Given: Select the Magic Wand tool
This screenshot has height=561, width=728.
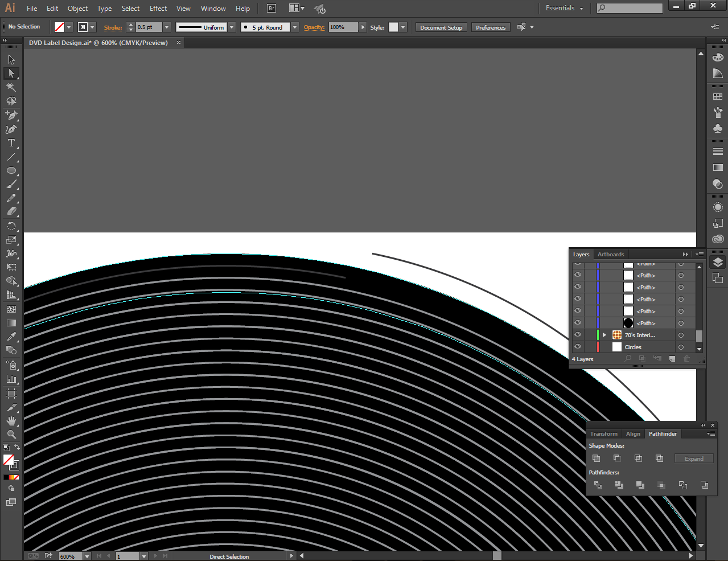Looking at the screenshot, I should coord(11,87).
